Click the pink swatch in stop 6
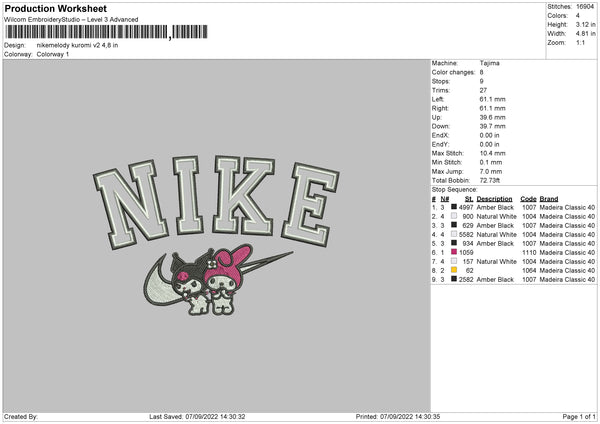600x424 pixels. tap(454, 252)
